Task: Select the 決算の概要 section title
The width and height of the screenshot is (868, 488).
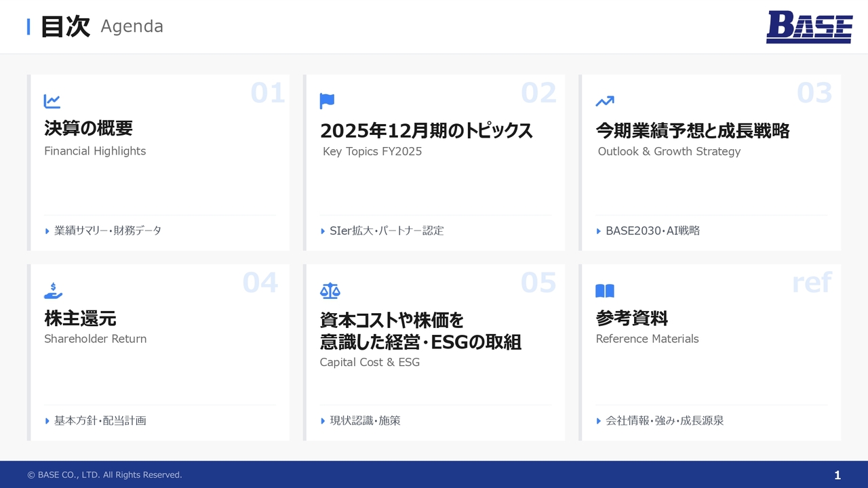Action: [87, 128]
